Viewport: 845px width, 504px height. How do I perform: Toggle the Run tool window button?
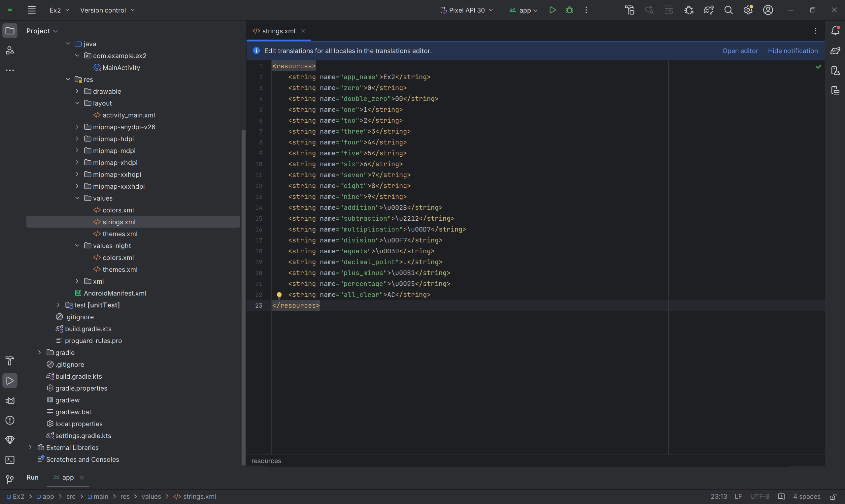point(10,381)
